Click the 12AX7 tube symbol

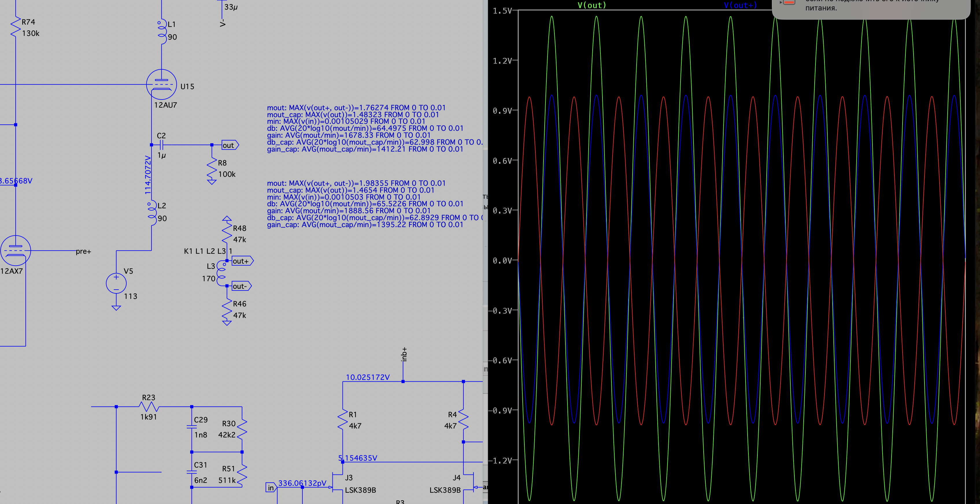click(15, 251)
